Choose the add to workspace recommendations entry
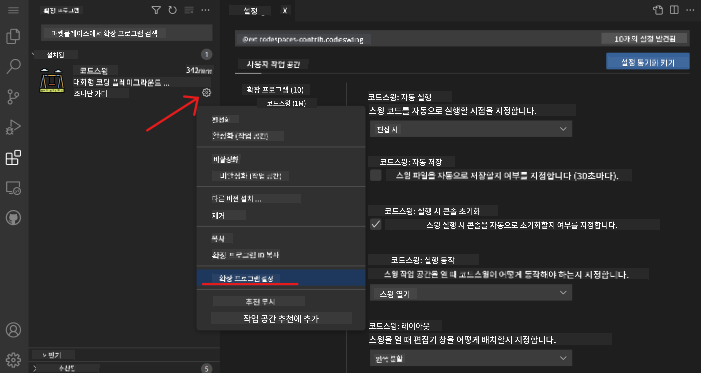 coord(281,318)
